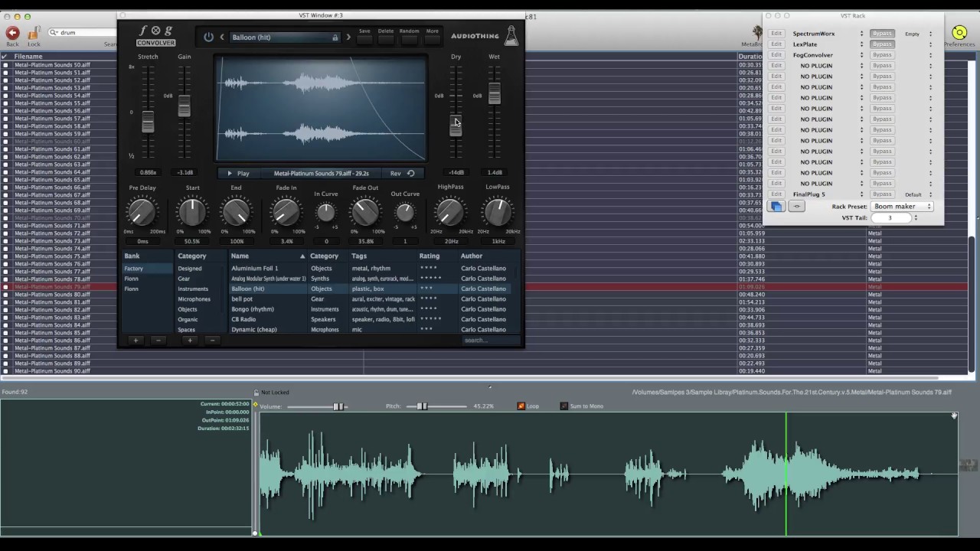Click the Lock icon in the browser toolbar
980x551 pixels.
(x=34, y=33)
